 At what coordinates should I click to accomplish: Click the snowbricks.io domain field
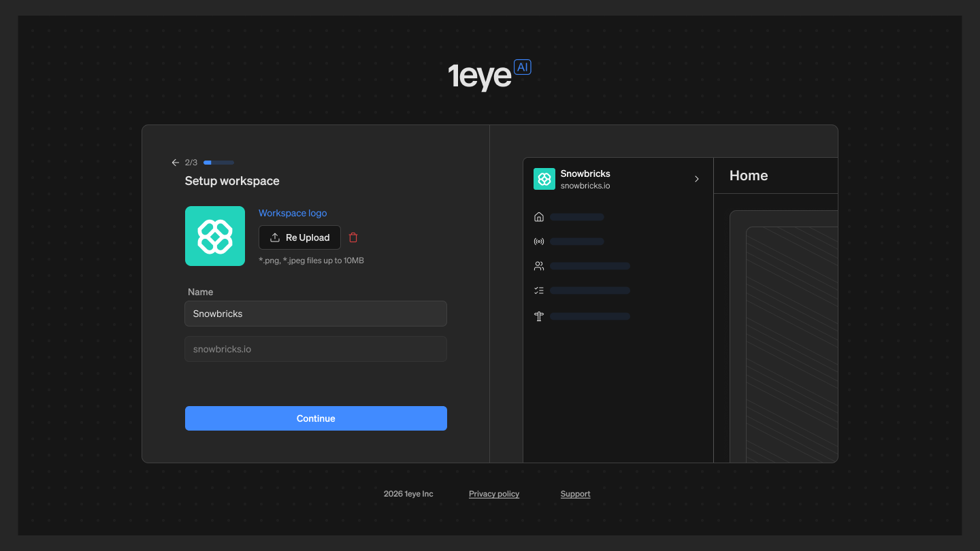point(316,349)
